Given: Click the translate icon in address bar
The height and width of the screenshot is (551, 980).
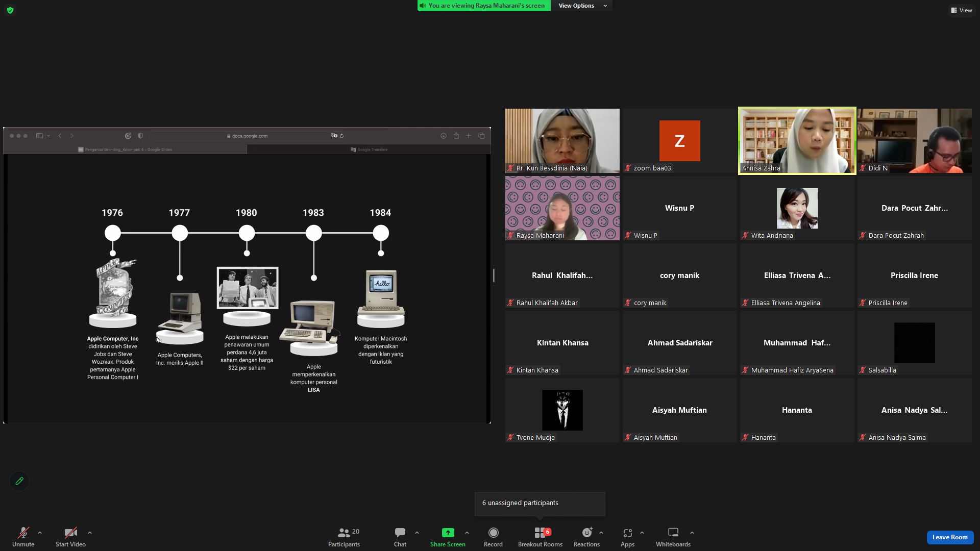Looking at the screenshot, I should [334, 136].
